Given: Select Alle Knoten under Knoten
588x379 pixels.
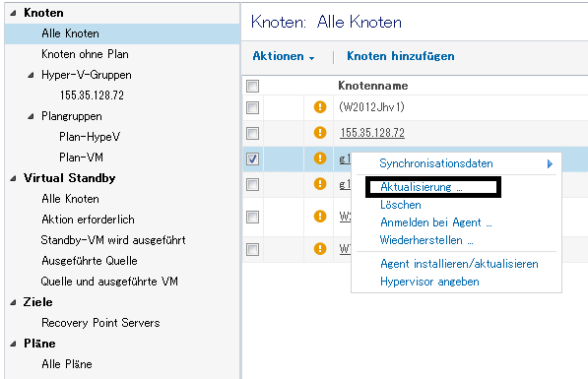Looking at the screenshot, I should tap(71, 33).
